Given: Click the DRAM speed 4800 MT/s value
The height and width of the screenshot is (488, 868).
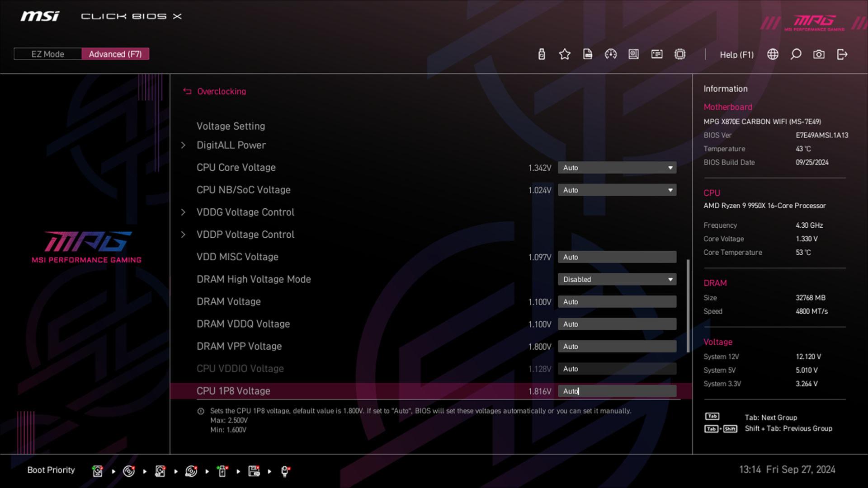Looking at the screenshot, I should click(812, 311).
